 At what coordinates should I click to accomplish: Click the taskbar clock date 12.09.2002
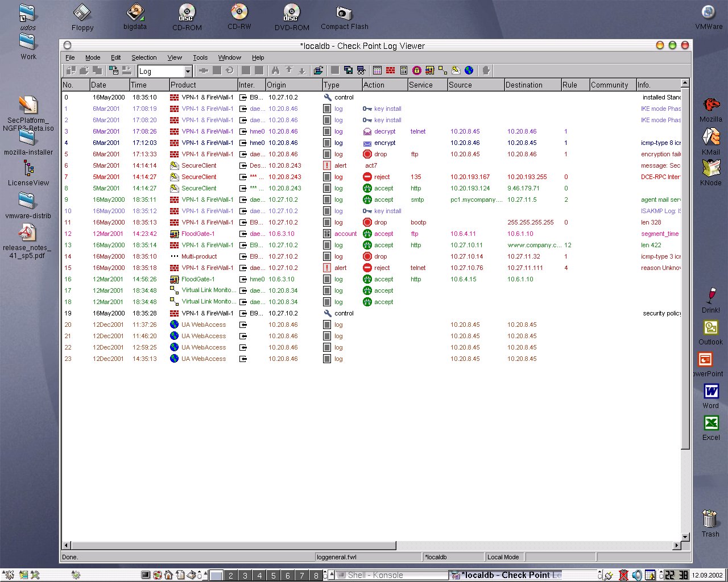pyautogui.click(x=708, y=575)
